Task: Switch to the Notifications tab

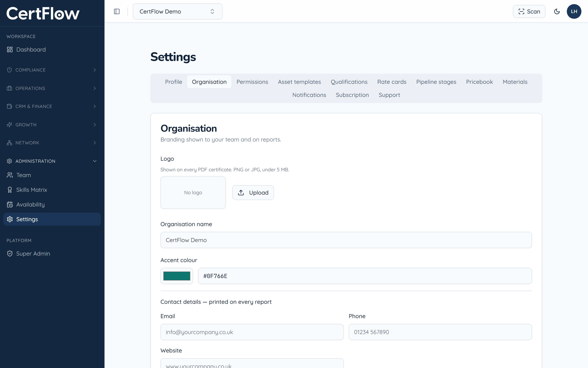Action: click(309, 95)
